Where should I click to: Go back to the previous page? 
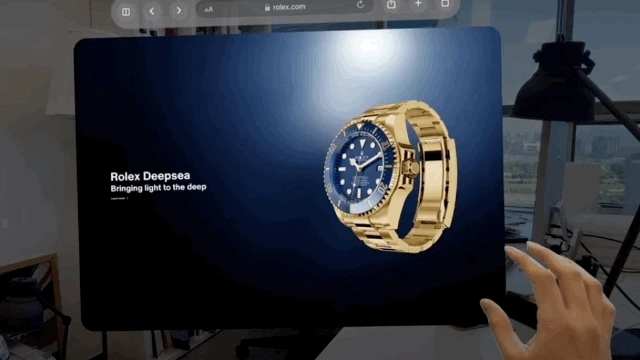pyautogui.click(x=152, y=11)
